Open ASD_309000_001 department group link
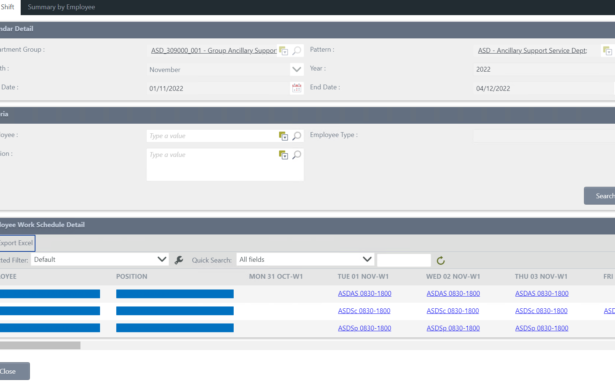 pyautogui.click(x=214, y=51)
